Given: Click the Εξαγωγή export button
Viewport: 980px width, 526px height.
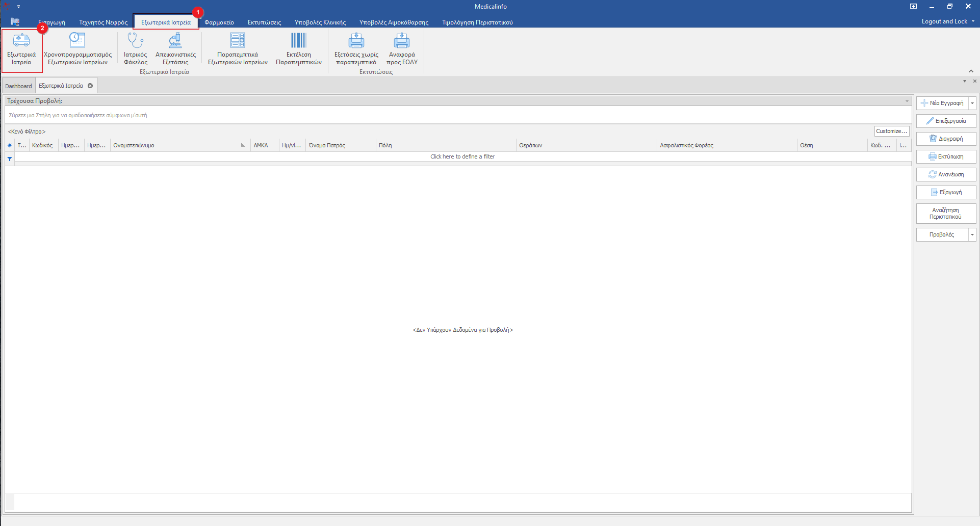Looking at the screenshot, I should point(946,192).
